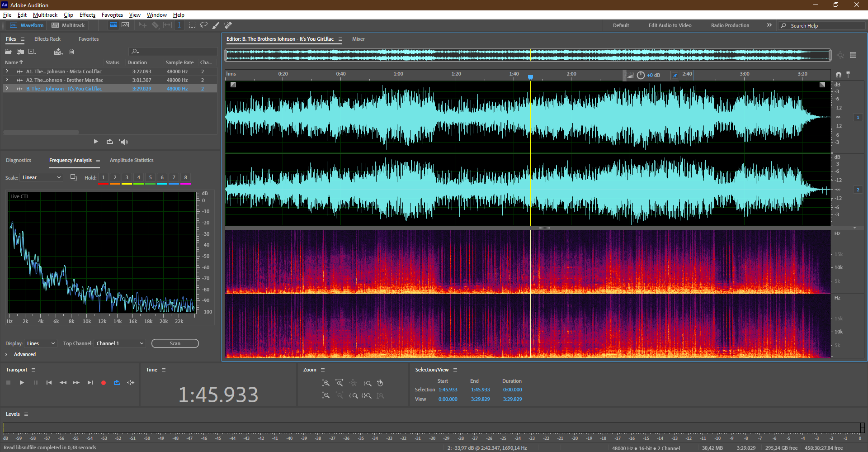Click Hold button 1 with red swatch
The image size is (868, 452).
[103, 178]
